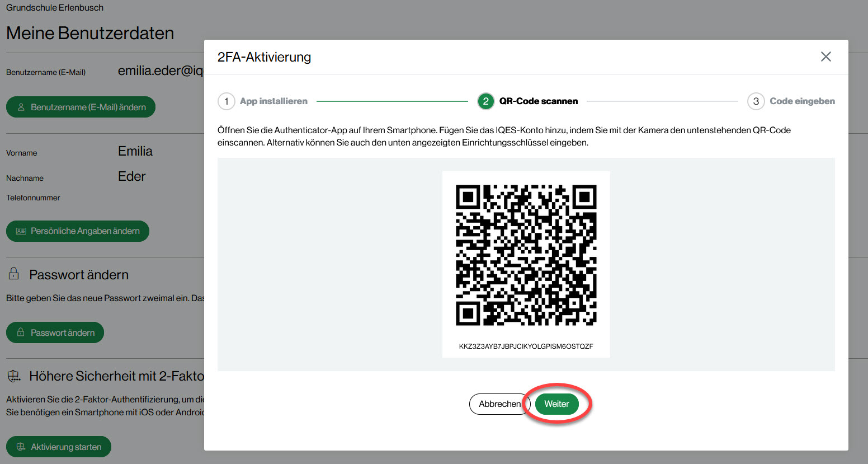Click the 'Benutzername (E-Mail) ändern' button
Image resolution: width=868 pixels, height=464 pixels.
(81, 107)
